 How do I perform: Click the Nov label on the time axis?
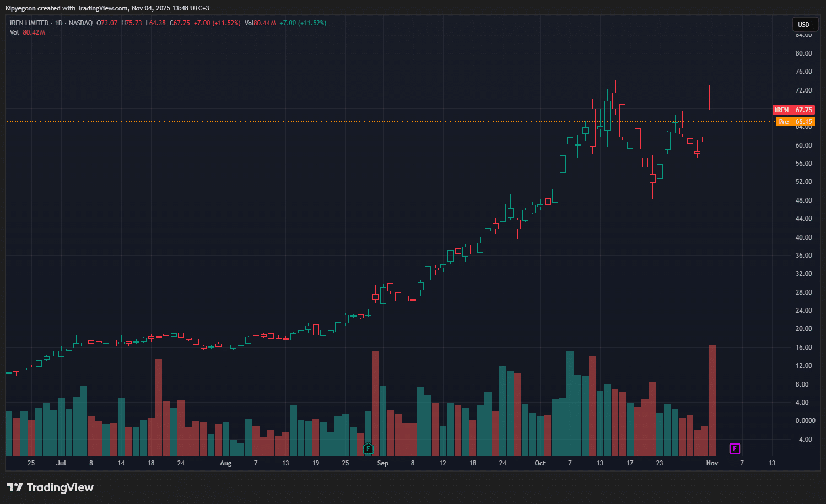(712, 463)
